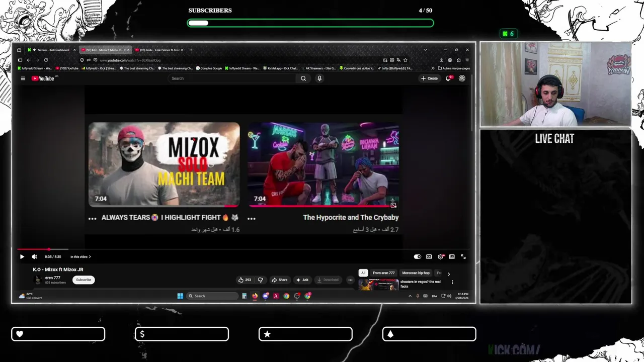The height and width of the screenshot is (362, 644).
Task: Show hidden bookmarks with double chevron
Action: click(433, 68)
